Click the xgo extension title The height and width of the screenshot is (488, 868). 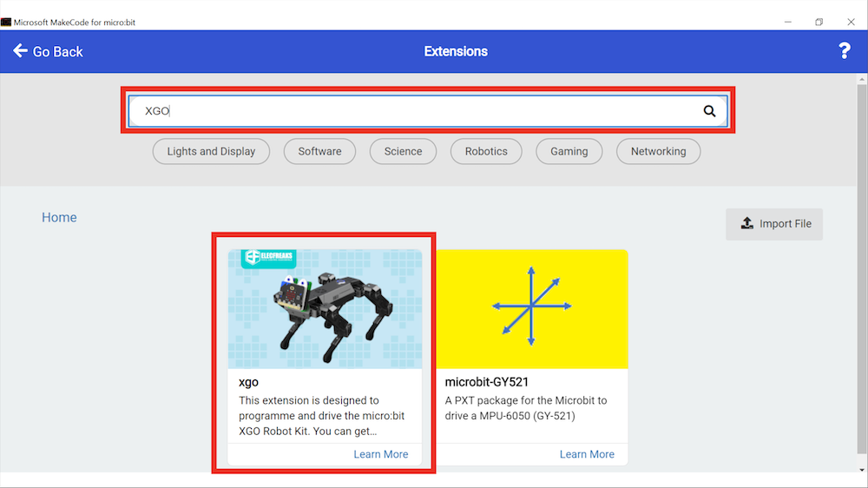tap(248, 382)
